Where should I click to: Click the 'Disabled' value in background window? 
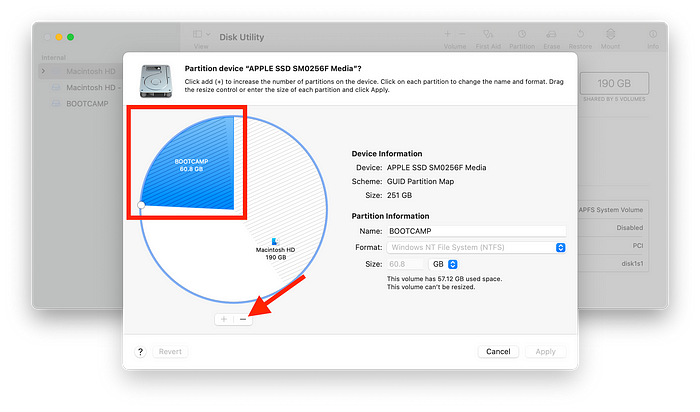pyautogui.click(x=630, y=228)
